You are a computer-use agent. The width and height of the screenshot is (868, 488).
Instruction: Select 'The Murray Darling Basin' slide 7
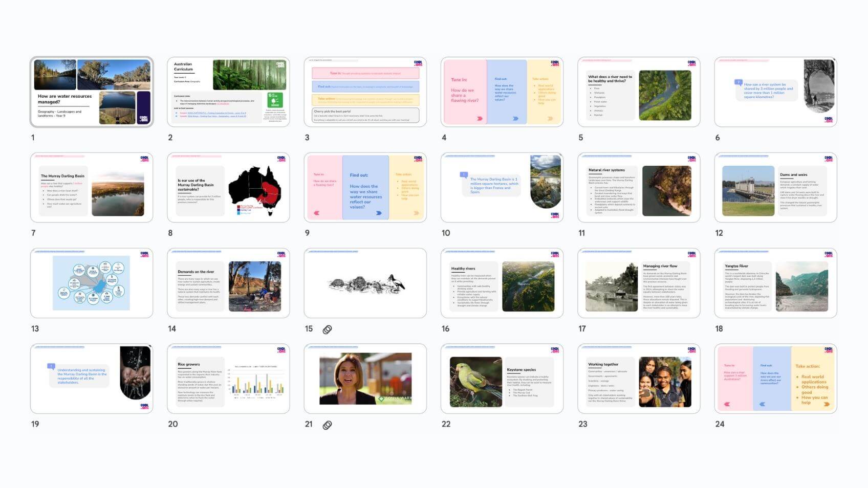coord(92,188)
